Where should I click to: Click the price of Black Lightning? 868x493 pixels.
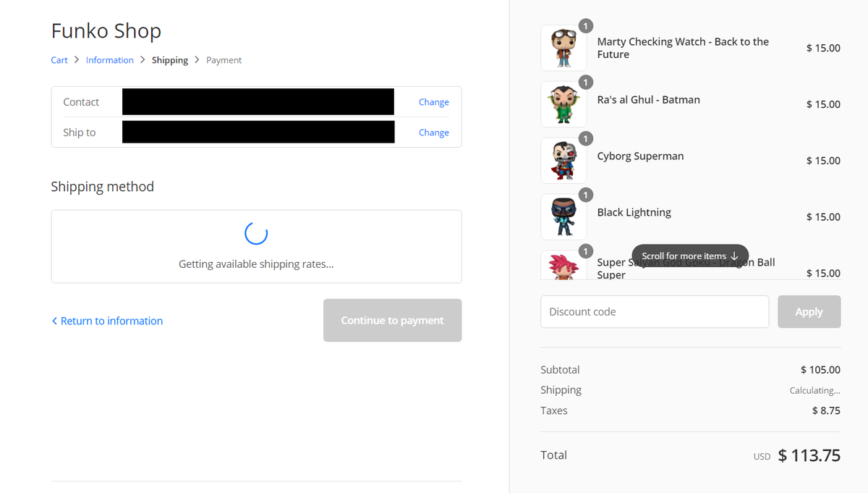[823, 217]
